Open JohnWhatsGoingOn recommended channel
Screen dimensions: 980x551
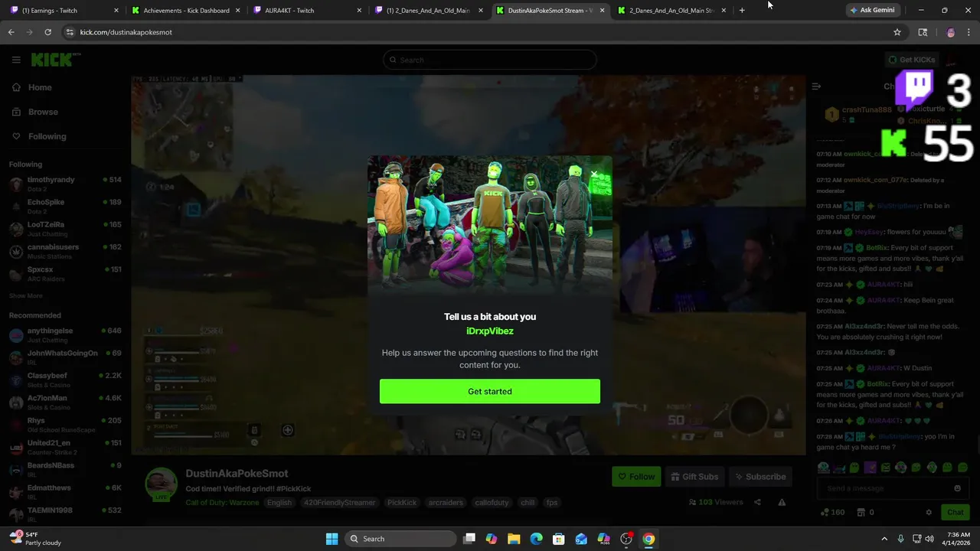tap(65, 357)
